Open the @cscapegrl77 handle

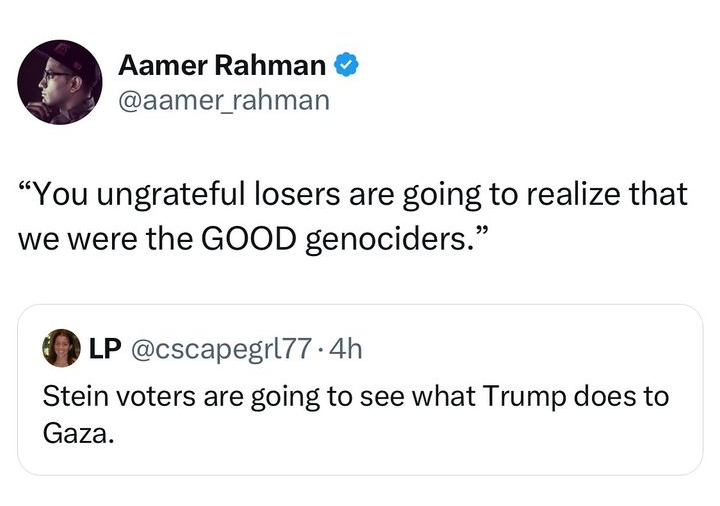(x=222, y=349)
